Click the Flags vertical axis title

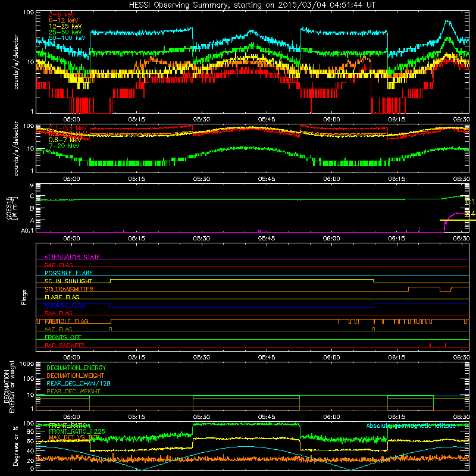pyautogui.click(x=24, y=297)
